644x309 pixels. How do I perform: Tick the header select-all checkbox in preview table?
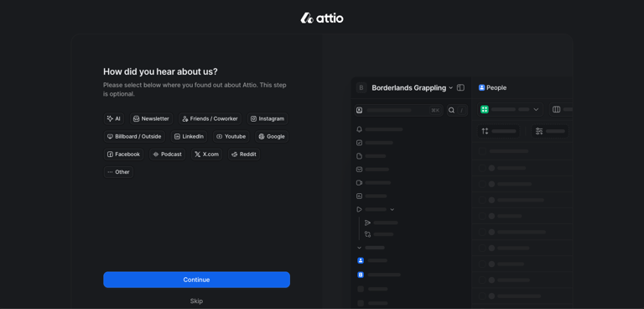point(482,151)
